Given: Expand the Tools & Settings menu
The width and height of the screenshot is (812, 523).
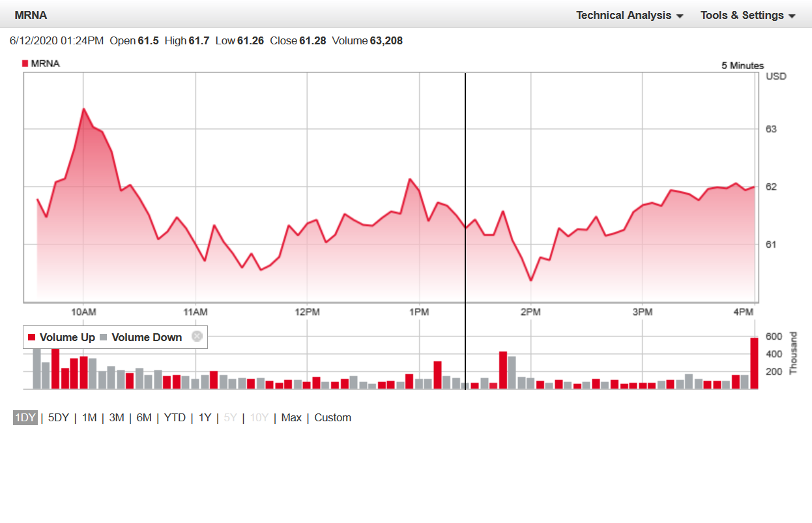Looking at the screenshot, I should (x=747, y=15).
